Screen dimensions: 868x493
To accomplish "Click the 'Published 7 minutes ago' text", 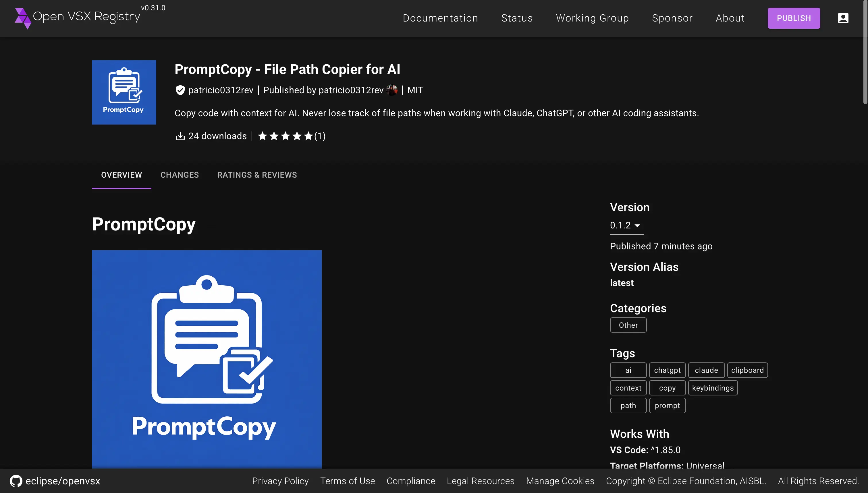I will click(661, 246).
